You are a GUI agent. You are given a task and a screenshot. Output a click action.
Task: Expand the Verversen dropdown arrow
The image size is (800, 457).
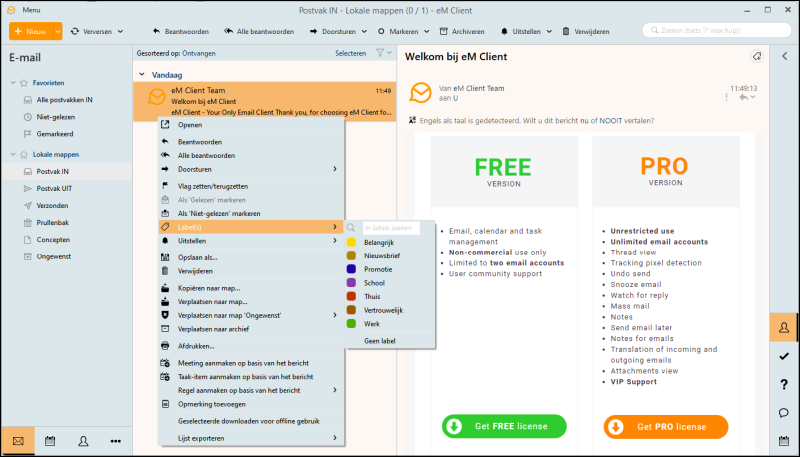point(120,31)
